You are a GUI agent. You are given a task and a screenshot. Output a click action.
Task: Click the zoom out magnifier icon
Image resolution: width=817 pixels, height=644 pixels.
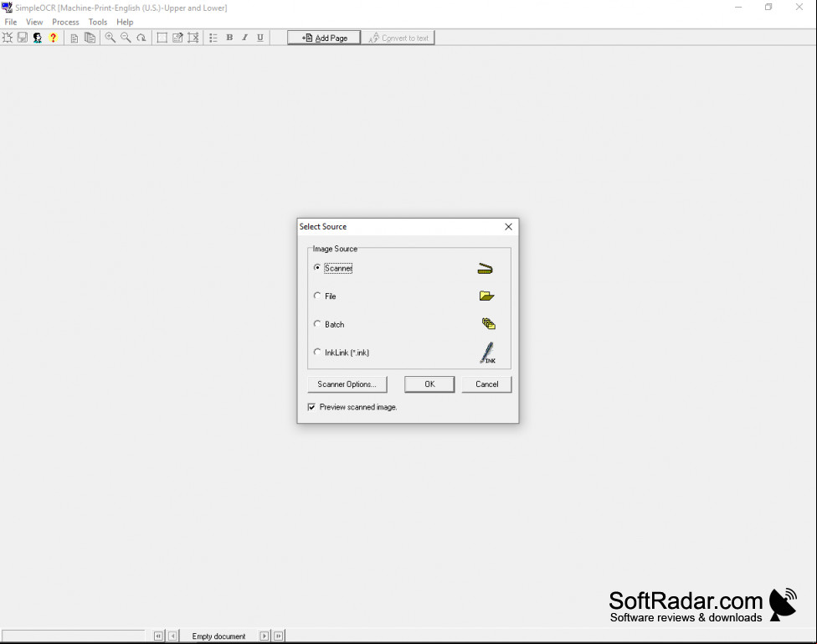126,38
